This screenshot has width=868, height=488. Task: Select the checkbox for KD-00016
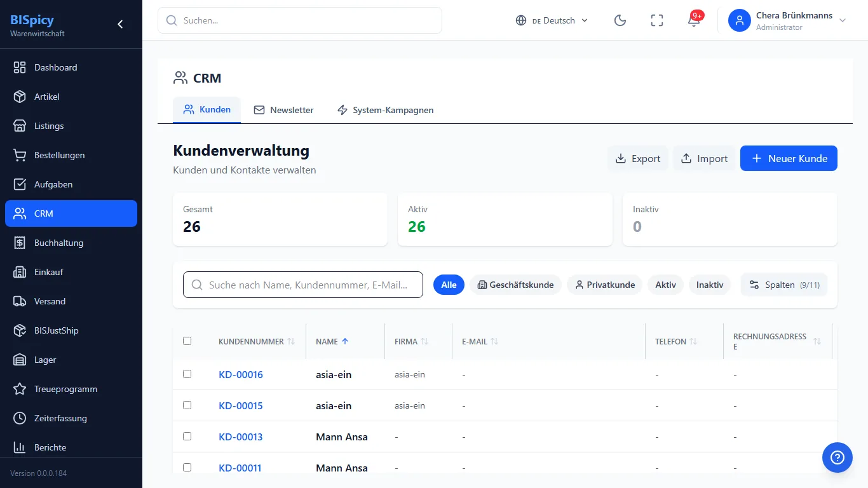click(x=187, y=374)
